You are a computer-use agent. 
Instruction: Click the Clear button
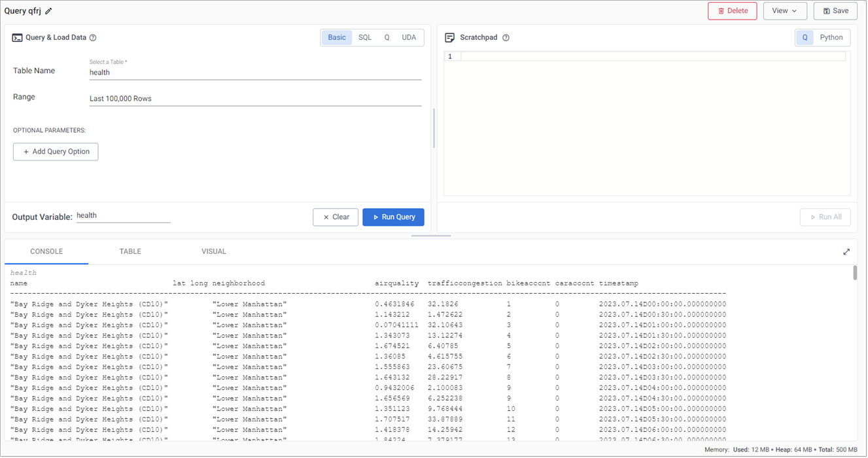[x=335, y=217]
